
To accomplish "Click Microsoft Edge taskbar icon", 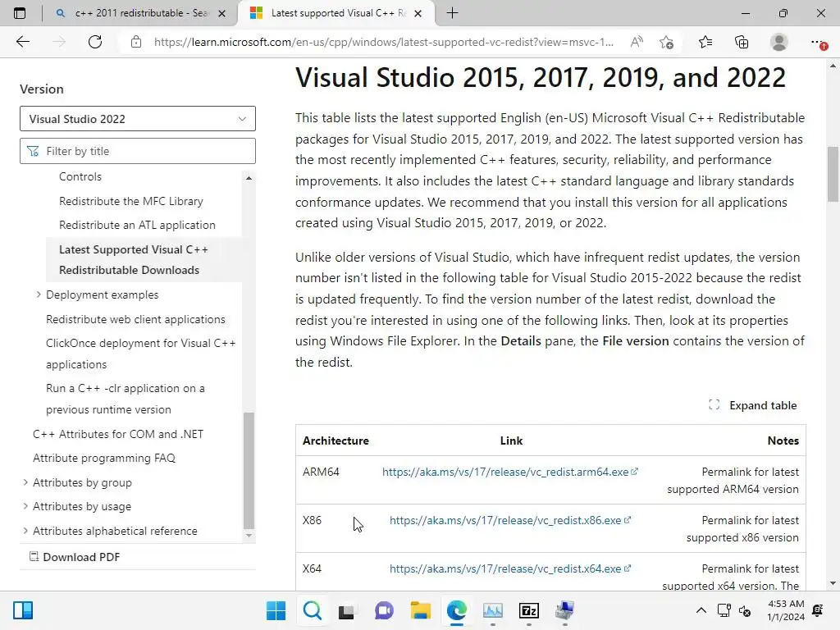I will [x=456, y=610].
